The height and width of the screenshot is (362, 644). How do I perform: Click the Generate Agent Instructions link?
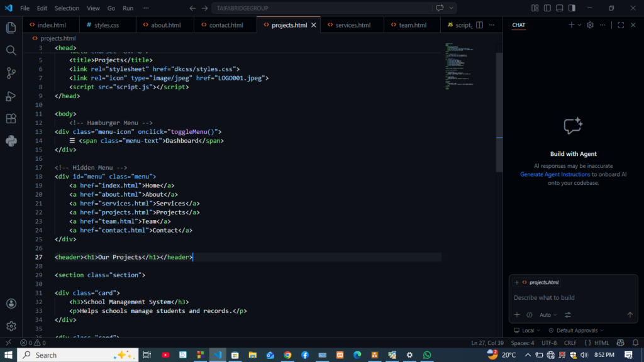(555, 175)
